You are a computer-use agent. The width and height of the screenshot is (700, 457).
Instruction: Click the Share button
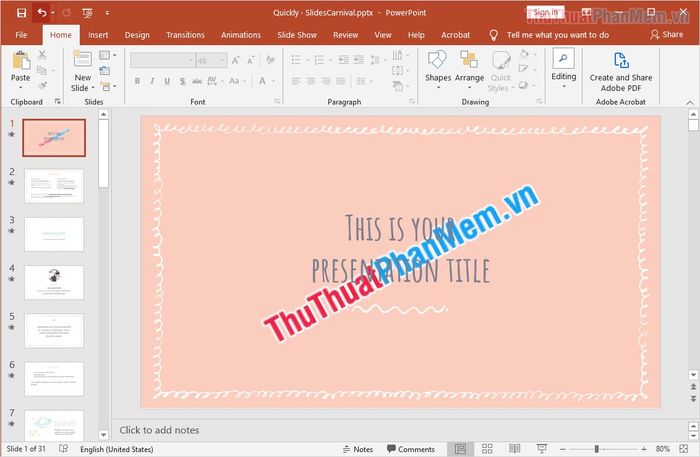coord(667,34)
